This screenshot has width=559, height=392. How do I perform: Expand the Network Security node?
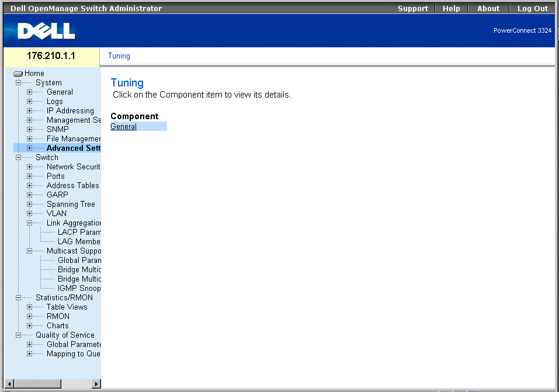pos(30,167)
